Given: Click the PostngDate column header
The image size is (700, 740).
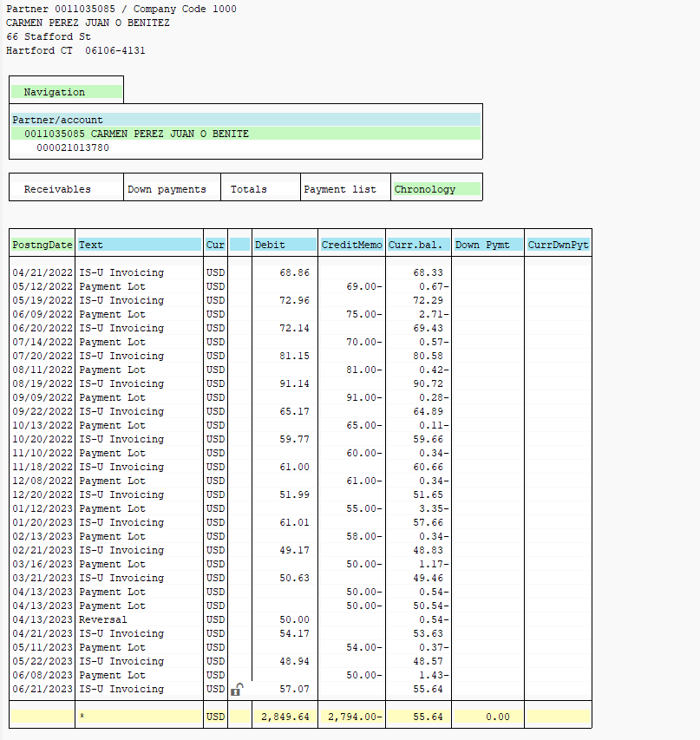Looking at the screenshot, I should [43, 246].
